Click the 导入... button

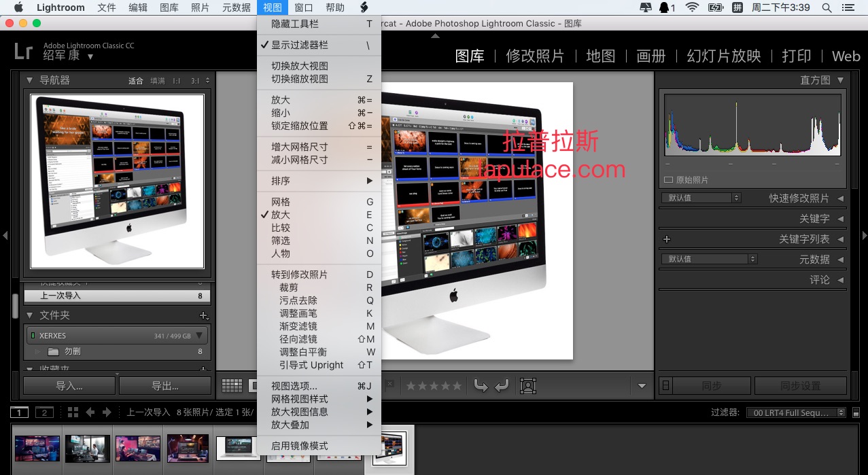[x=69, y=386]
